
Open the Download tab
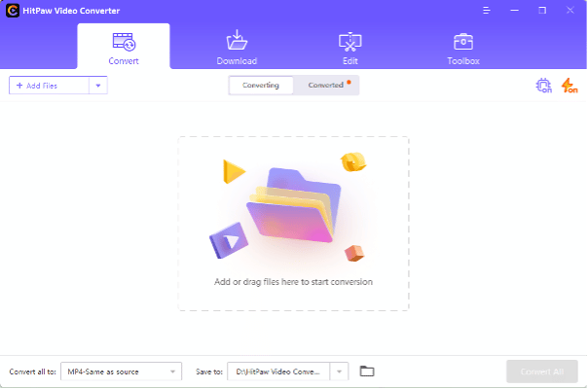coord(237,47)
